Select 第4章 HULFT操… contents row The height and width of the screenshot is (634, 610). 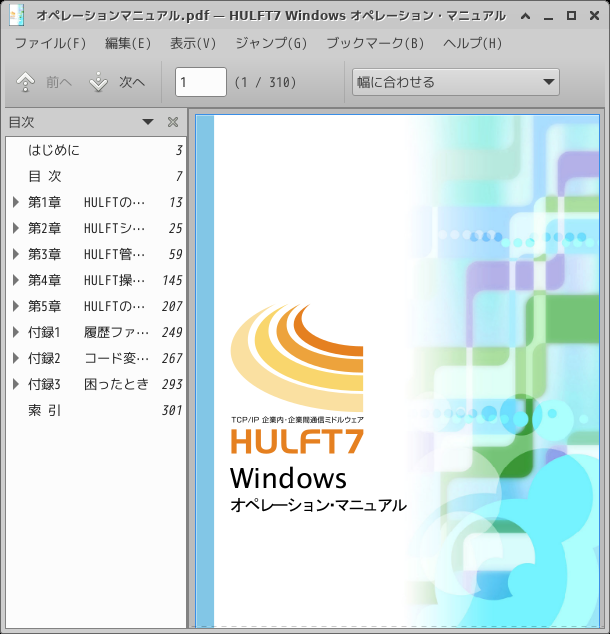point(96,280)
